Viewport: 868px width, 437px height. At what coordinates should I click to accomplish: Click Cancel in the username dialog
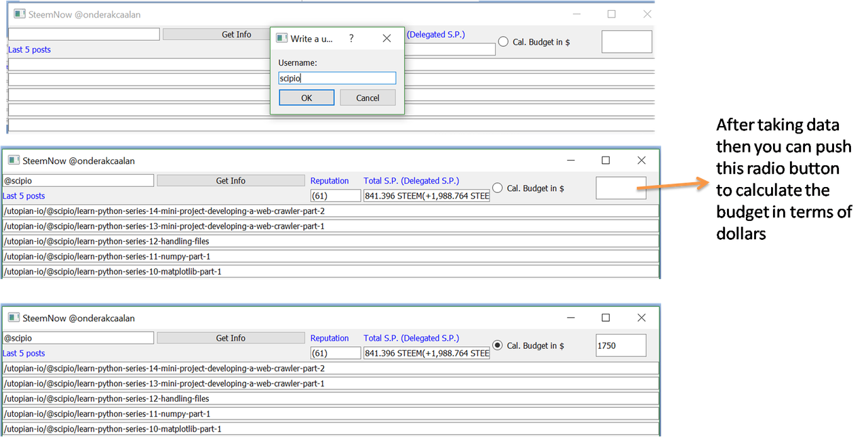[x=368, y=98]
